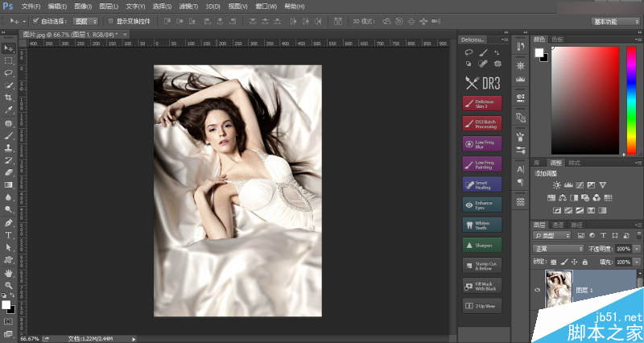The image size is (644, 343).
Task: Select the Eraser tool
Action: (x=8, y=172)
